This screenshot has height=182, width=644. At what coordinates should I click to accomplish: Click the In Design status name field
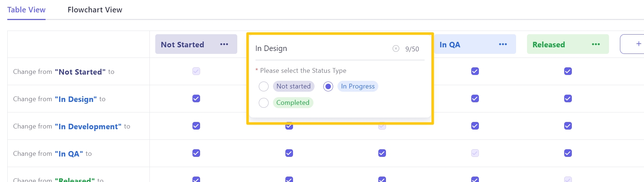[321, 48]
